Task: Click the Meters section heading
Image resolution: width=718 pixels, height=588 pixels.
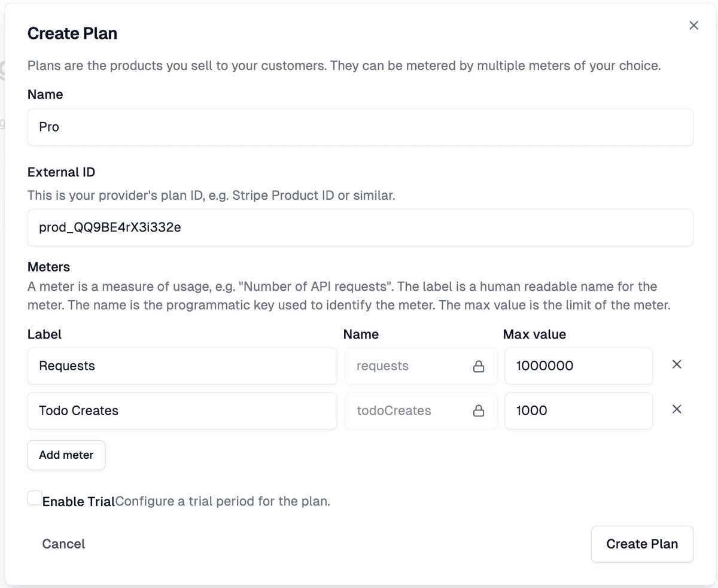Action: coord(48,267)
